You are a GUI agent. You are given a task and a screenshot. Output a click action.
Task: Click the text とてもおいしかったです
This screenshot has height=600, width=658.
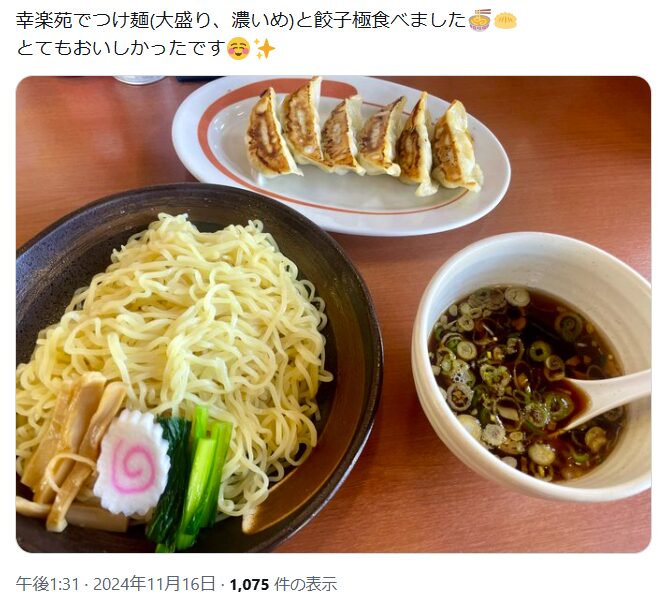119,49
